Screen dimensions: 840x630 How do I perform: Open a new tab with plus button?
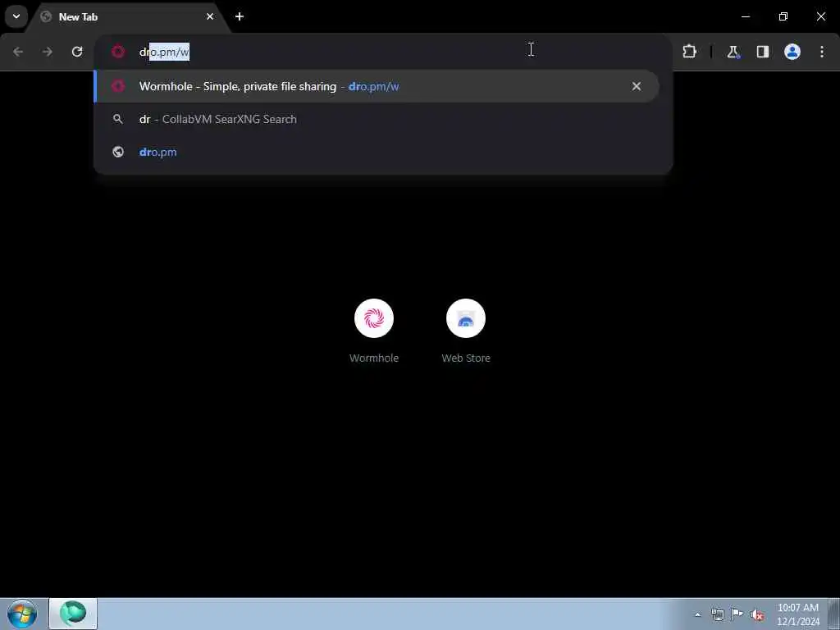(x=240, y=16)
